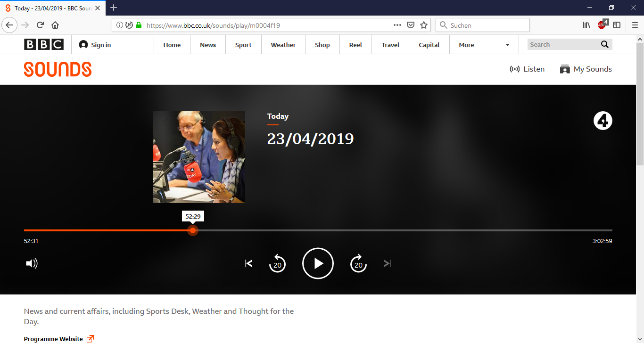The width and height of the screenshot is (644, 343).
Task: Click tracking protection shield icon
Action: coord(129,25)
